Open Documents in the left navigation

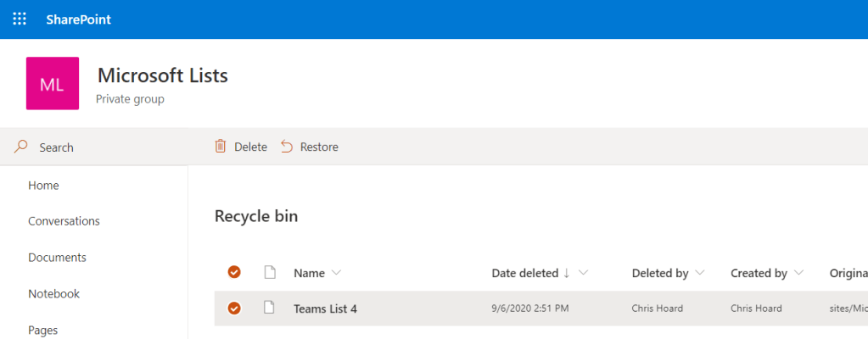(57, 258)
